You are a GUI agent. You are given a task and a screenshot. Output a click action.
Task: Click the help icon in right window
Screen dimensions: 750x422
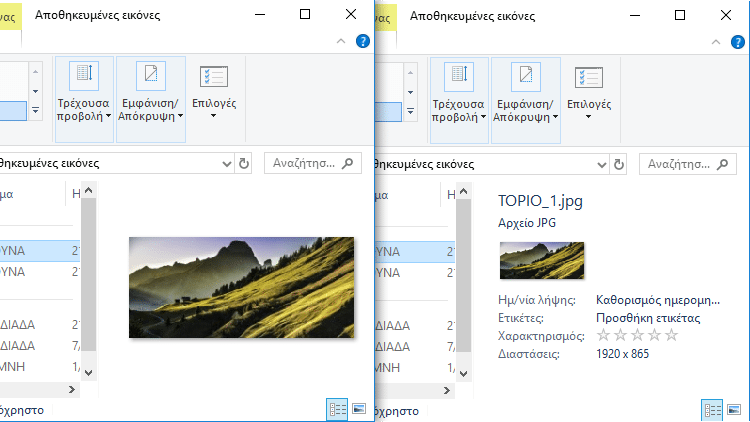tap(738, 42)
